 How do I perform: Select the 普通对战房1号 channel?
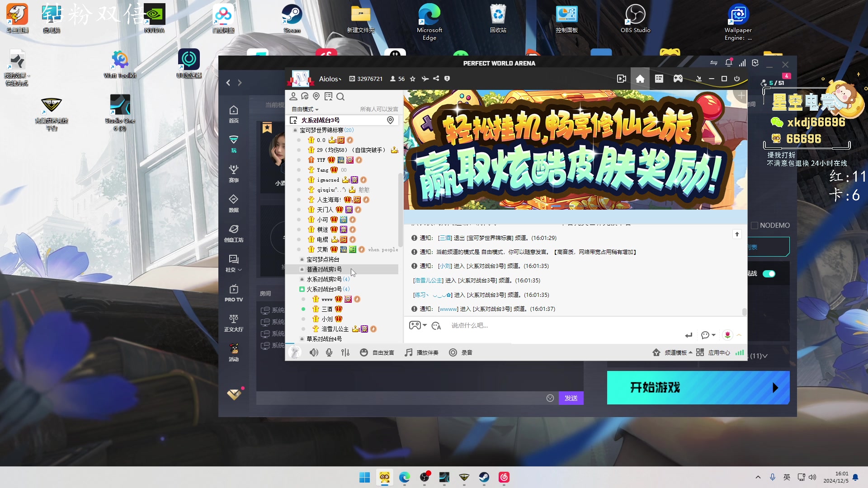click(x=324, y=269)
